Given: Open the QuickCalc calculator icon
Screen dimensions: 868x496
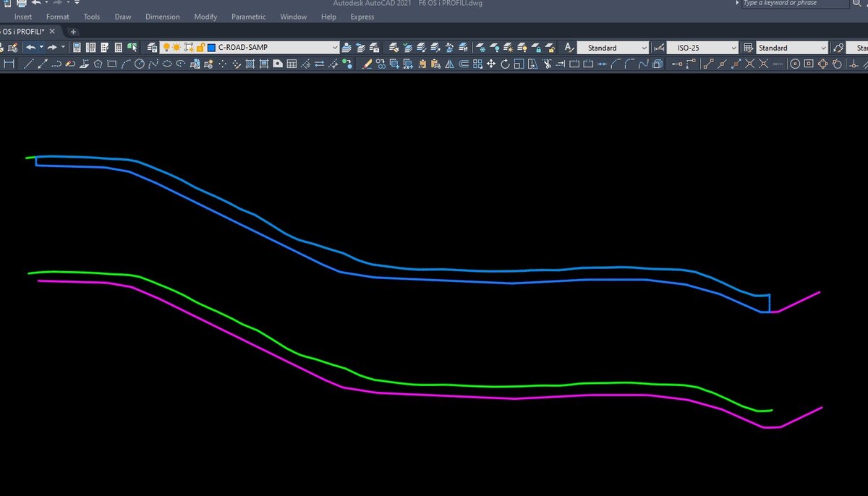Looking at the screenshot, I should [x=118, y=48].
